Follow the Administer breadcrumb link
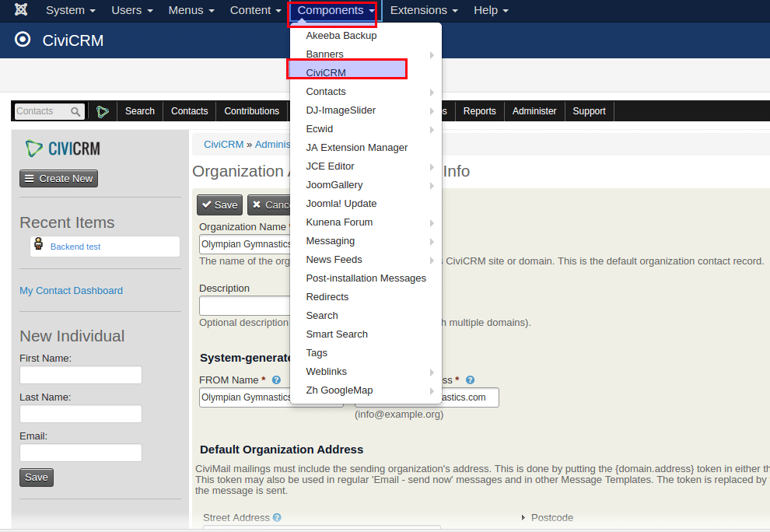This screenshot has height=532, width=770. click(272, 145)
